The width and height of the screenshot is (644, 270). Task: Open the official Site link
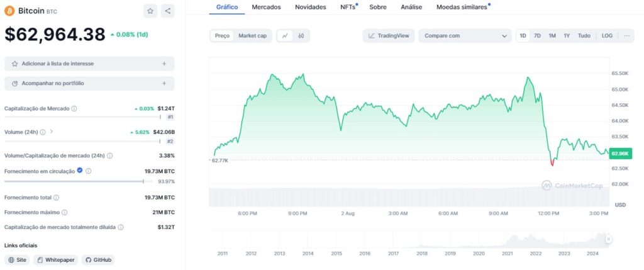17,260
